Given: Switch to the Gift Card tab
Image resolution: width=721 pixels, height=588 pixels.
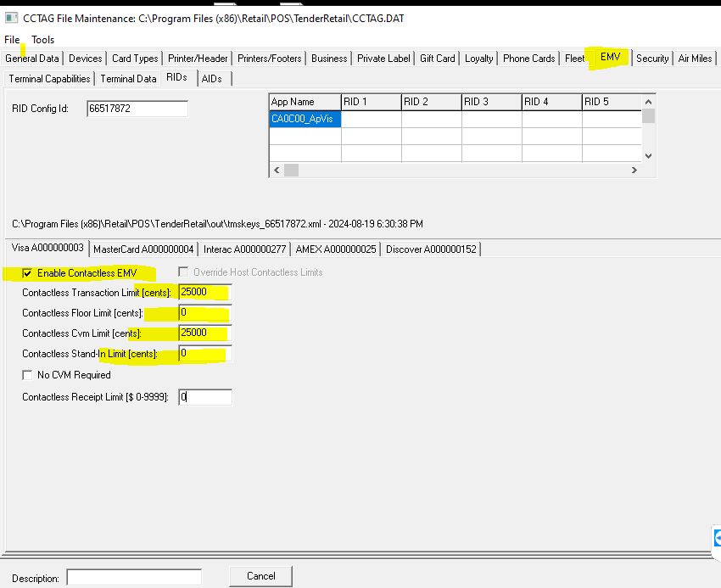Looking at the screenshot, I should tap(438, 59).
